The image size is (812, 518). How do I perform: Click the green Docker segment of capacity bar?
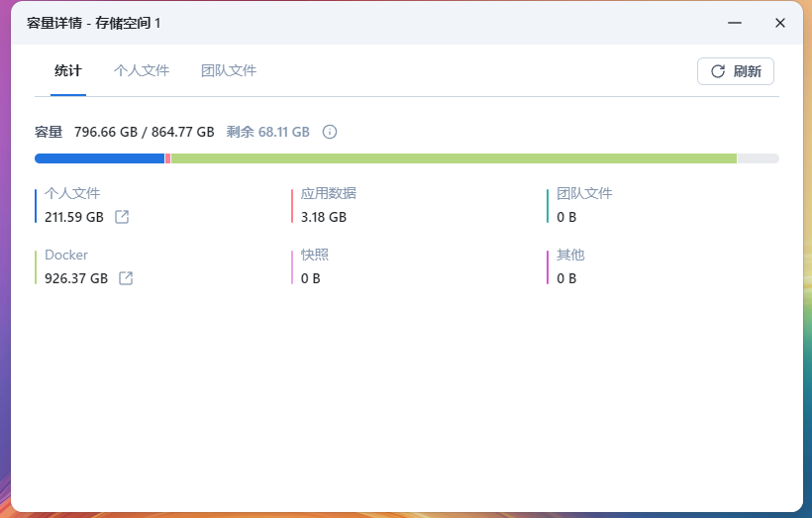(x=454, y=158)
